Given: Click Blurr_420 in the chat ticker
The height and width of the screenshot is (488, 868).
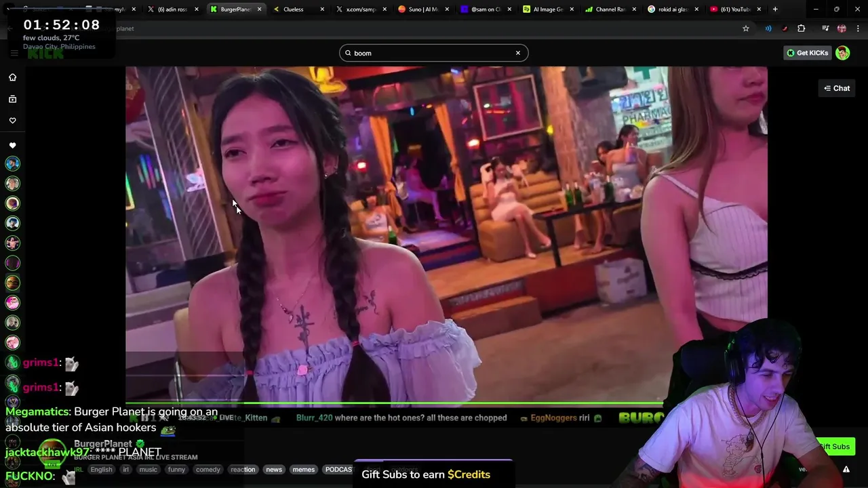Looking at the screenshot, I should pyautogui.click(x=314, y=418).
